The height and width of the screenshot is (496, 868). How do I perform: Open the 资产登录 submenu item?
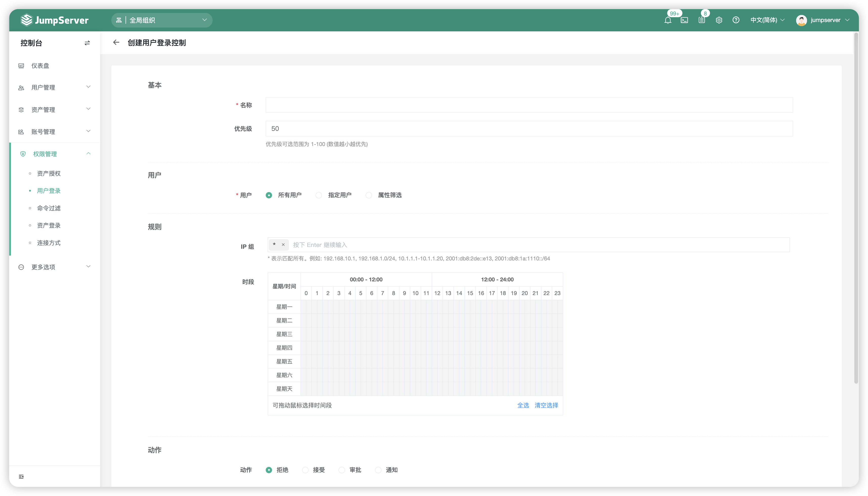(49, 225)
